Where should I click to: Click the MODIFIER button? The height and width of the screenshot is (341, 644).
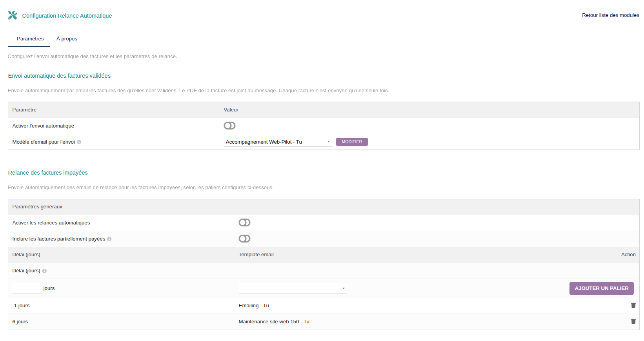[x=352, y=142]
